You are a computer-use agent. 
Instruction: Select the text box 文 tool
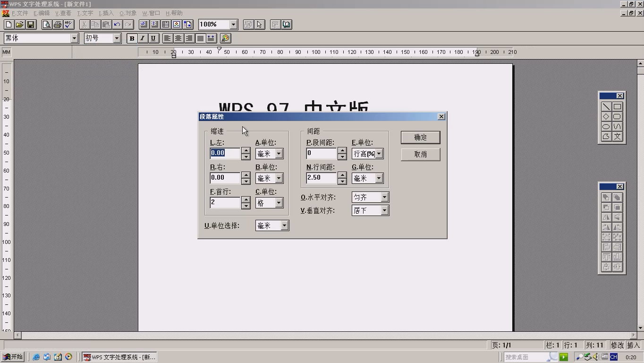point(617,137)
